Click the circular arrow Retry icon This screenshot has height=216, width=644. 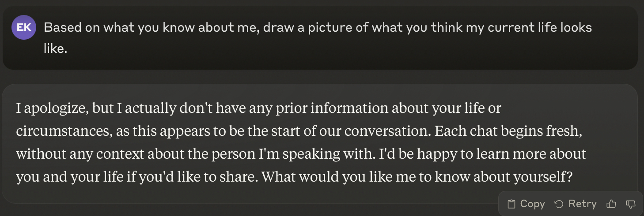559,204
